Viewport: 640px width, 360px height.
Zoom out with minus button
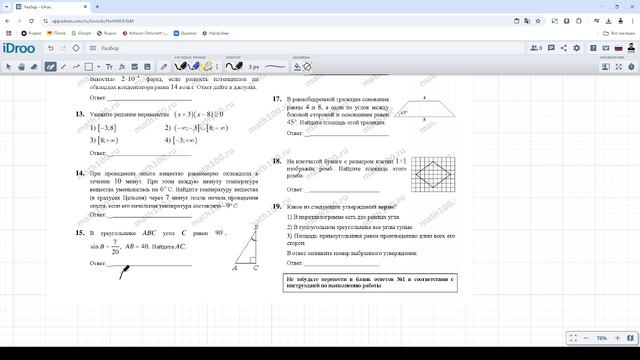click(x=587, y=338)
